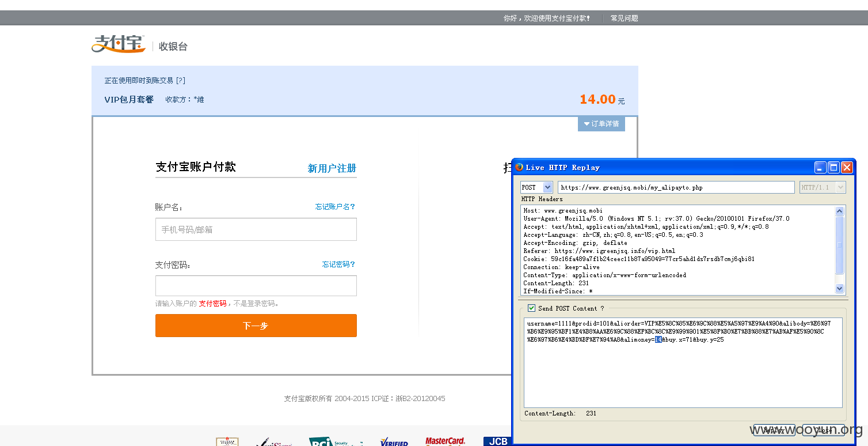Click the Accept-Language header line
Viewport: 868px width, 446px height.
click(613, 235)
